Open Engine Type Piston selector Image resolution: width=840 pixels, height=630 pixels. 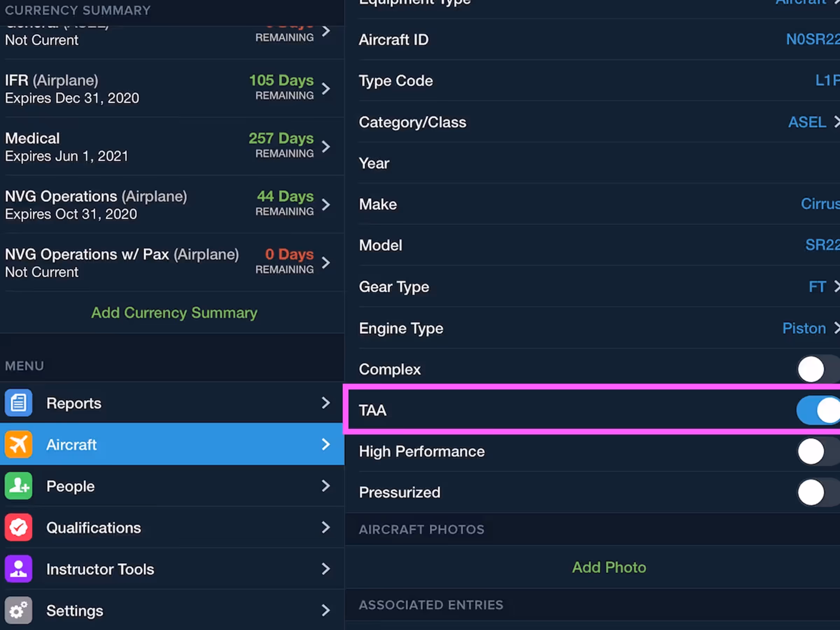809,328
